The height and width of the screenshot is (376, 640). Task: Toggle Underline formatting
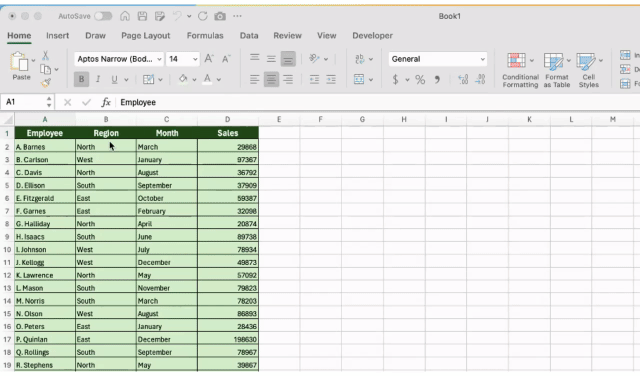point(114,79)
